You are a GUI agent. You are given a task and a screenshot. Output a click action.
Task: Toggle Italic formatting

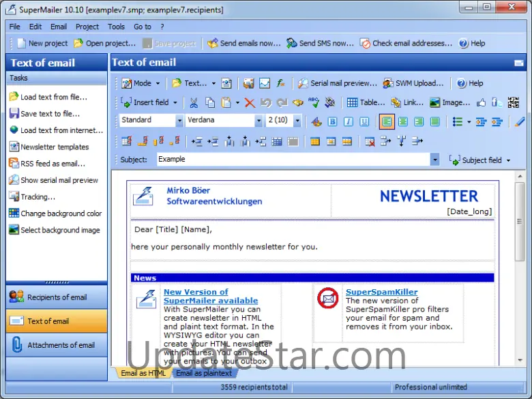349,122
